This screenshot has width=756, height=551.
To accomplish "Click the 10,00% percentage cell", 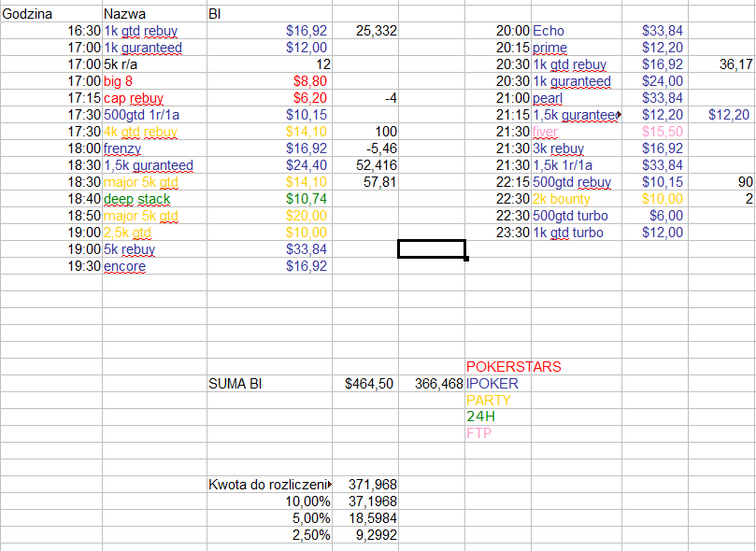I will [269, 502].
